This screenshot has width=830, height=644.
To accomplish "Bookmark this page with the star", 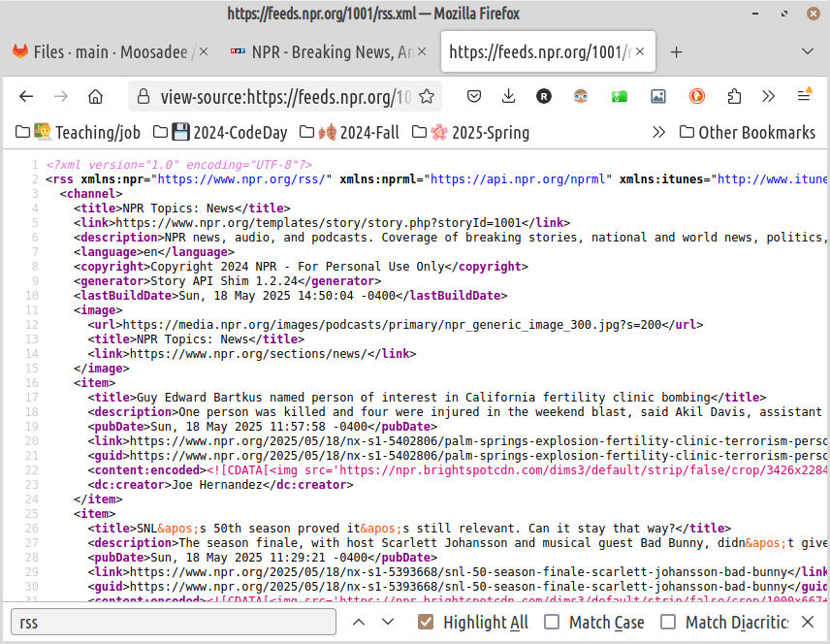I will [x=427, y=96].
